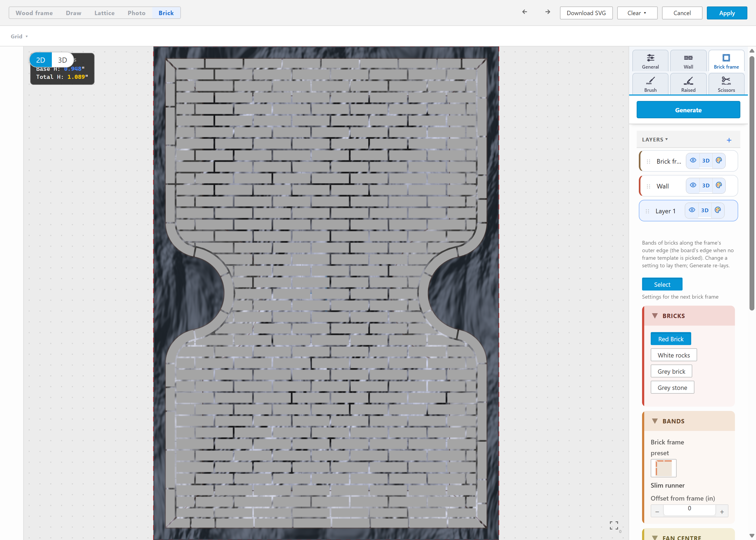Image resolution: width=756 pixels, height=540 pixels.
Task: Pick the Slim runner preset thumbnail
Action: (663, 468)
